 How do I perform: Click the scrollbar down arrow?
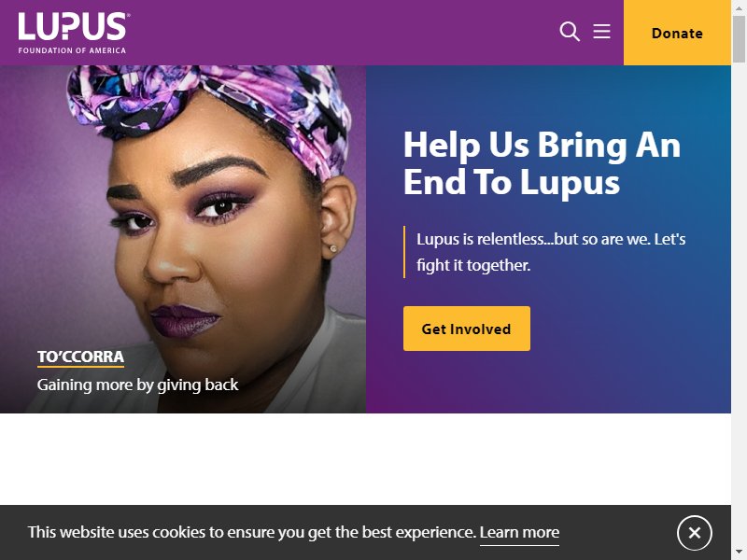(x=739, y=552)
